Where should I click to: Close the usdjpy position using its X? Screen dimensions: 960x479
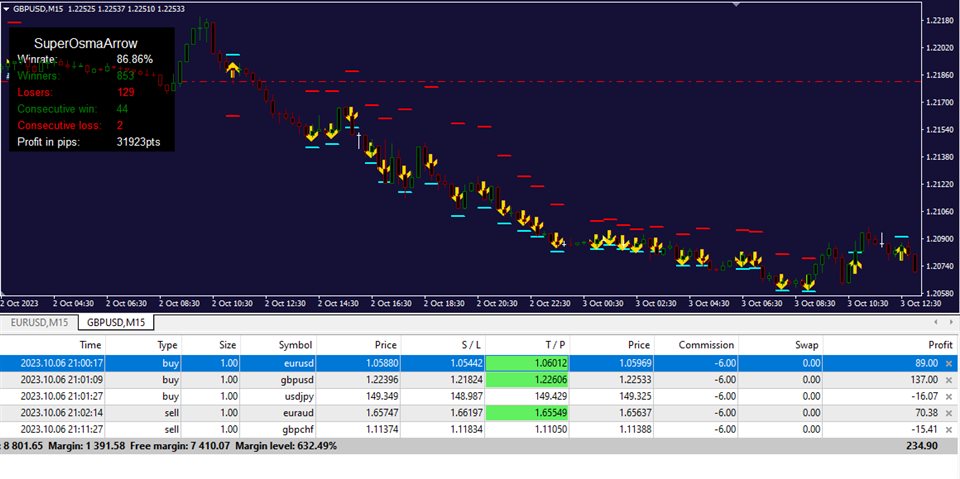[x=949, y=397]
